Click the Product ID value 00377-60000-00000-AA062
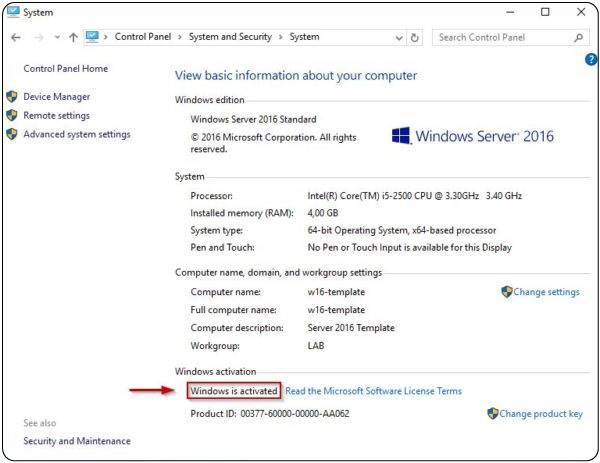Viewport: 600px width, 463px height. tap(295, 414)
